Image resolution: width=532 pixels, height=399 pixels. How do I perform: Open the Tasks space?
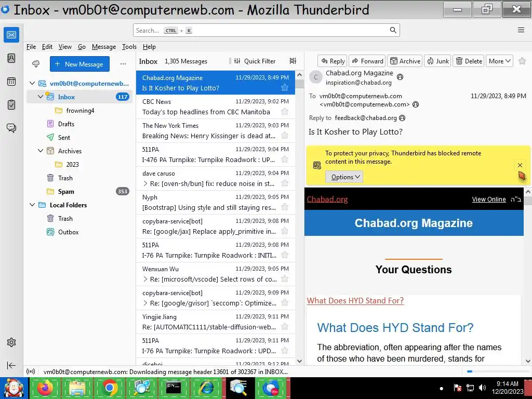pyautogui.click(x=11, y=104)
